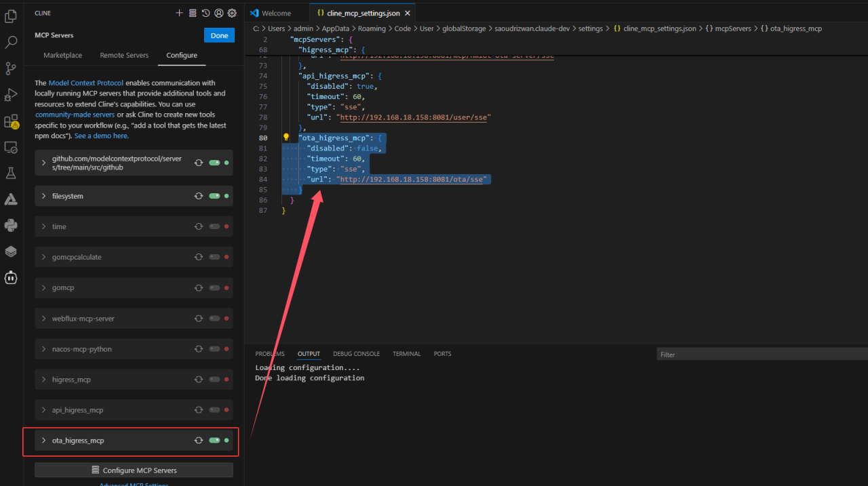This screenshot has width=868, height=486.
Task: Open Cline settings gear
Action: click(x=232, y=13)
